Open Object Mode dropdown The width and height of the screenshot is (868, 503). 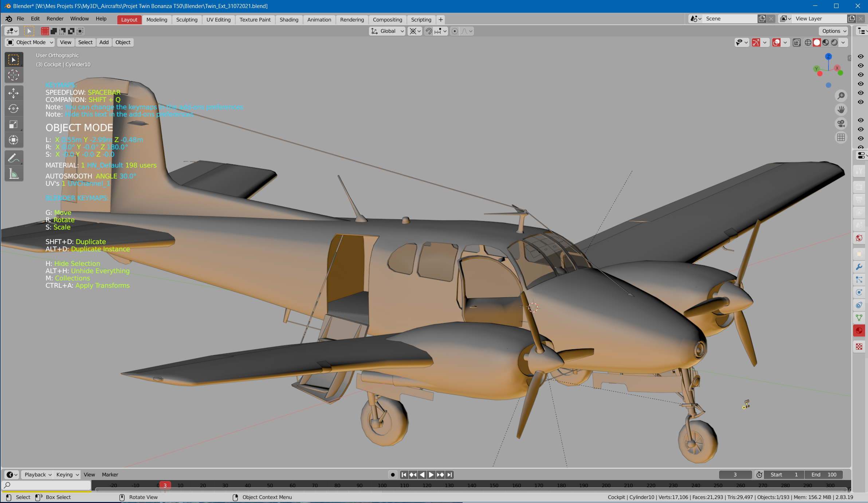(x=30, y=43)
